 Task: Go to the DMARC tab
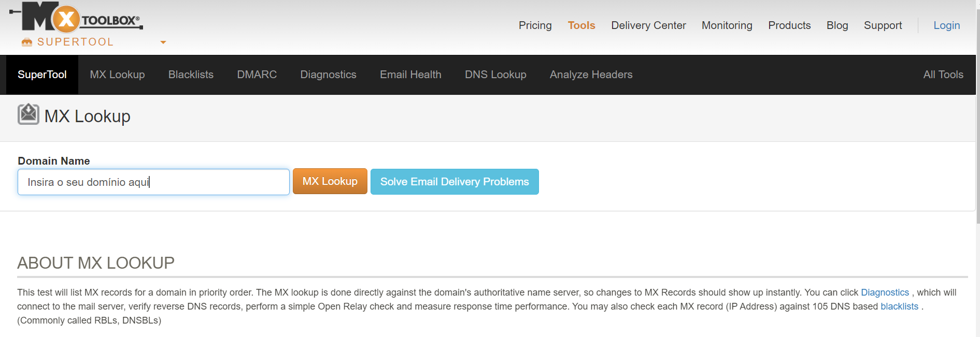(x=257, y=75)
